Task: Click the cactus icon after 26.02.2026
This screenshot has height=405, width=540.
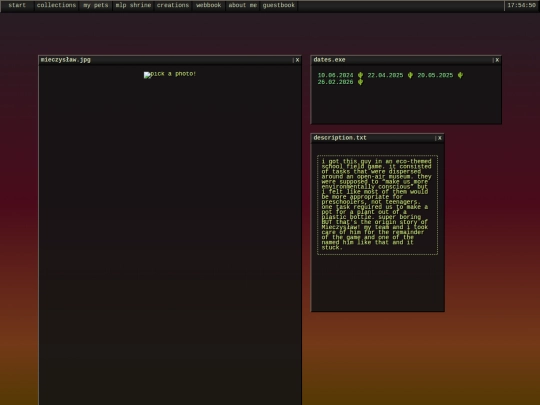Action: pyautogui.click(x=360, y=82)
